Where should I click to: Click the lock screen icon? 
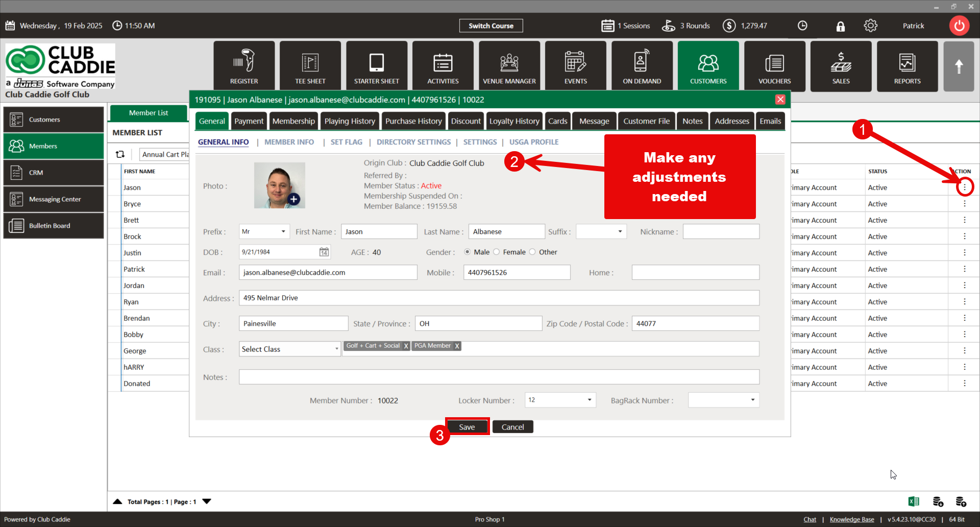tap(840, 26)
